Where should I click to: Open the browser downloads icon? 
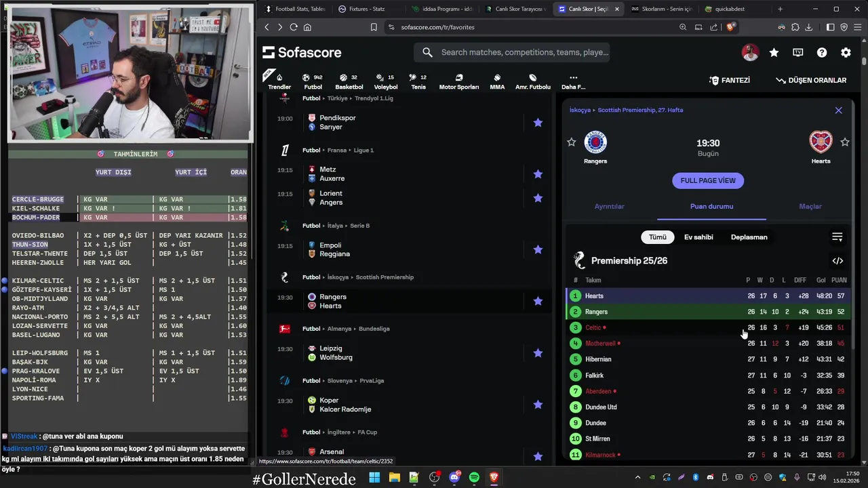808,27
